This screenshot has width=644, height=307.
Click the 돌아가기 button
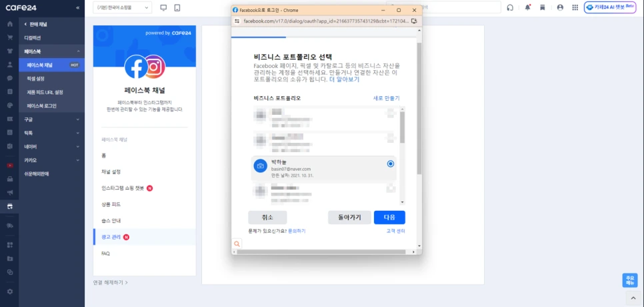(x=349, y=218)
